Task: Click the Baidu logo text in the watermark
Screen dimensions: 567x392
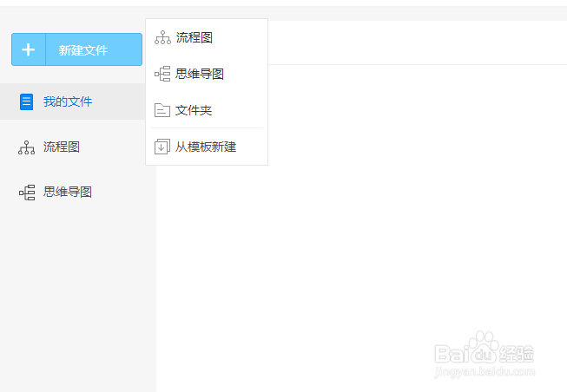Action: point(454,353)
